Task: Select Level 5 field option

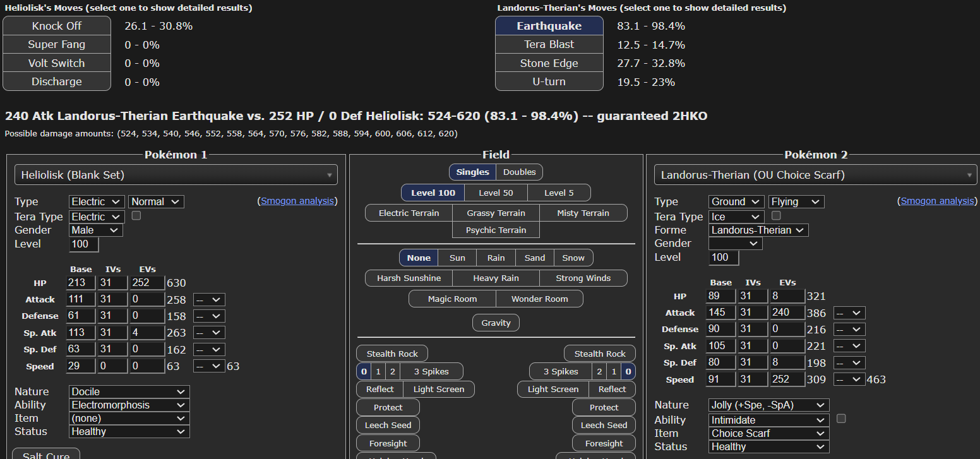Action: coord(559,193)
